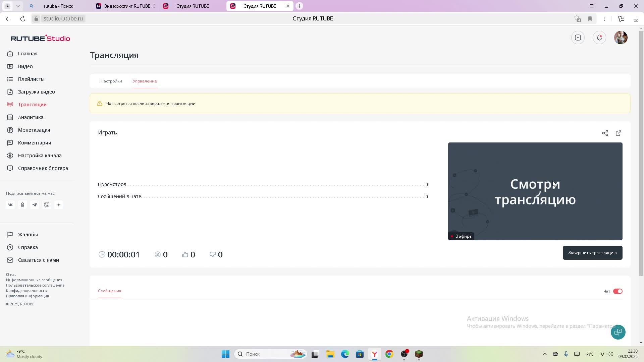Image resolution: width=644 pixels, height=362 pixels.
Task: Expand the tab list dropdown chevron
Action: click(x=18, y=6)
